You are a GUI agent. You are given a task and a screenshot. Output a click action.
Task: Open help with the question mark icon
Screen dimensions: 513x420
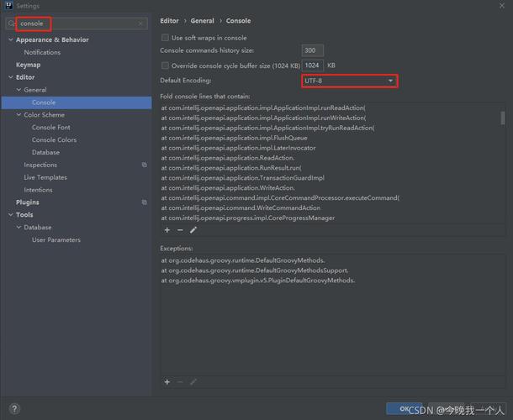(14, 409)
